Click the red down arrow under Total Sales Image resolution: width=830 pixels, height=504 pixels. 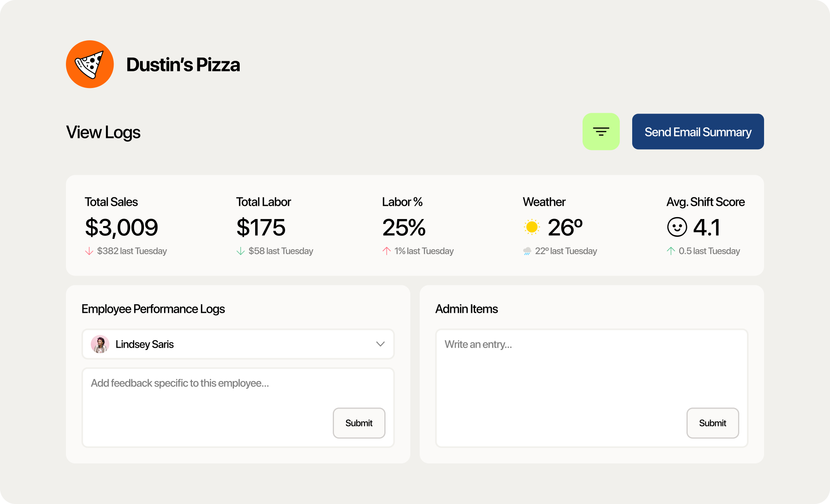click(90, 251)
